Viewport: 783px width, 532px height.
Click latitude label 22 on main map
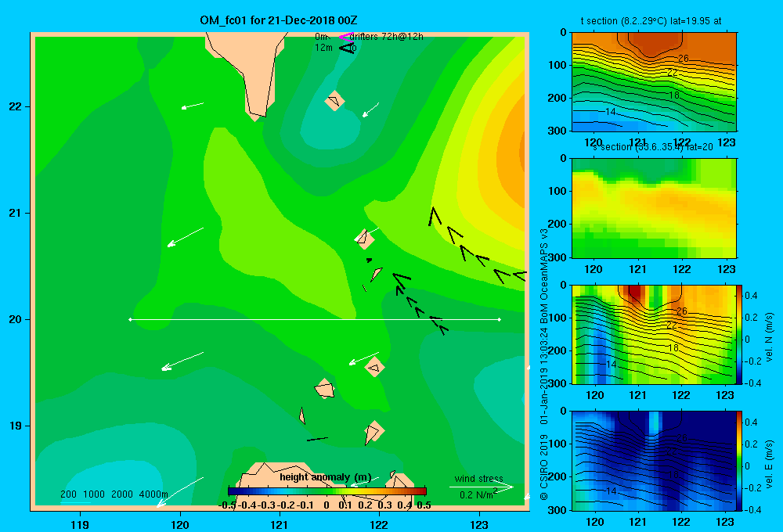(x=16, y=107)
